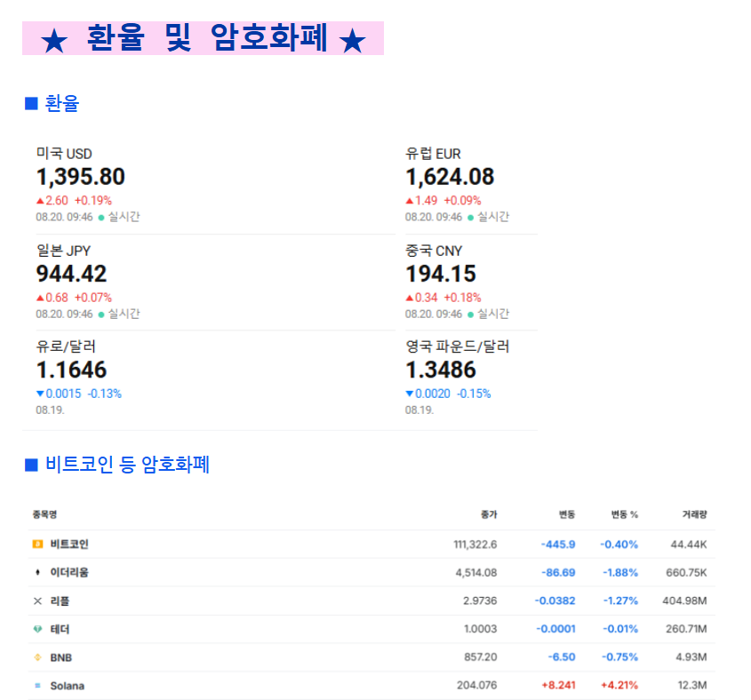Screen dimensions: 751x700
Task: Click the BNB yellow icon
Action: point(37,657)
